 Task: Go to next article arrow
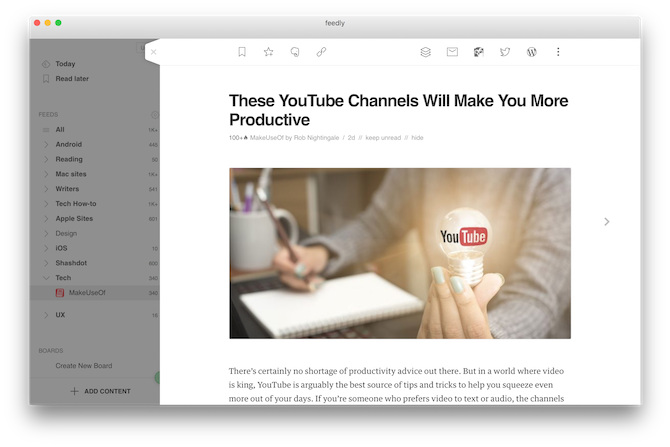(x=607, y=221)
